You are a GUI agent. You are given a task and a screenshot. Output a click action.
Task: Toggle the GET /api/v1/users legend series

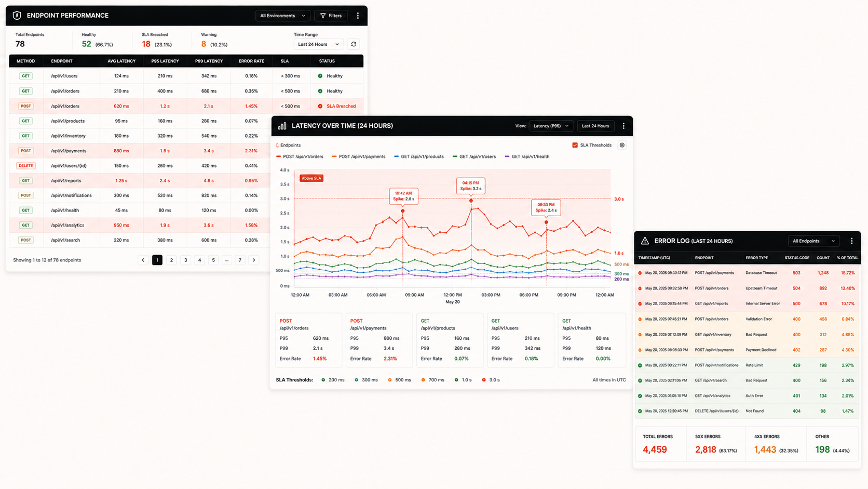point(474,156)
